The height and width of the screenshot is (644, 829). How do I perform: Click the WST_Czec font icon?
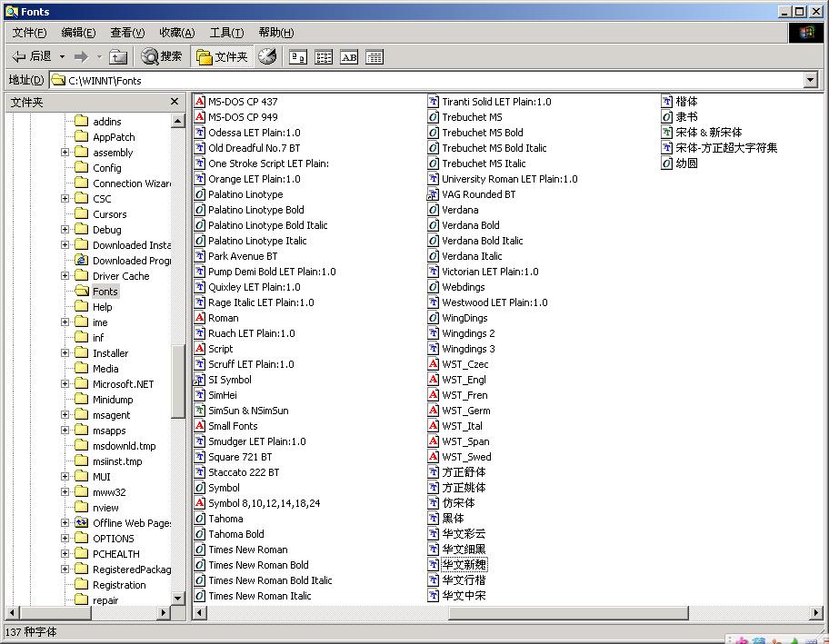point(433,364)
